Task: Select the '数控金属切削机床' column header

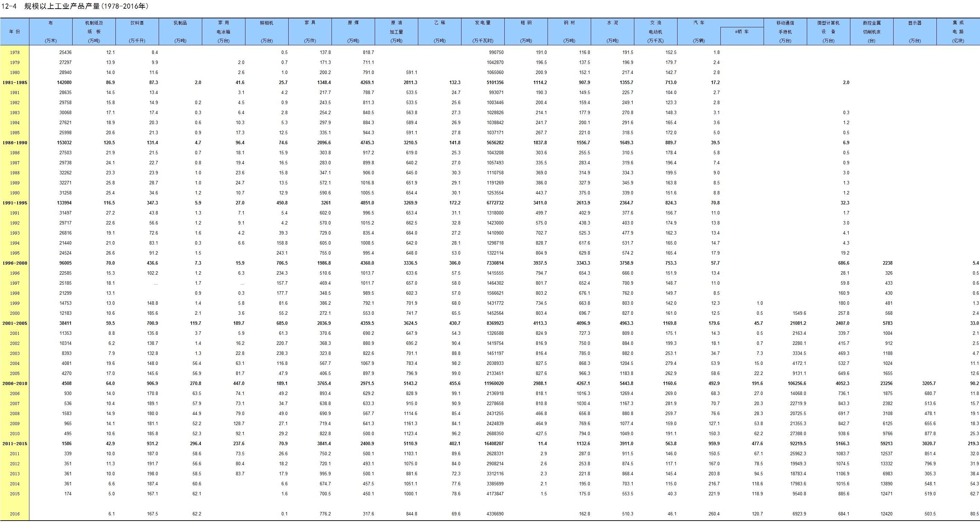Action: coord(871,31)
